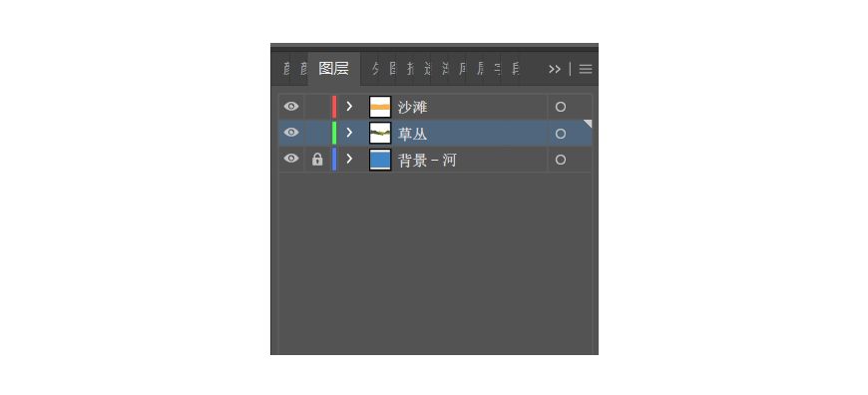Expand the 草丛 layer chevron
The width and height of the screenshot is (868, 395).
[349, 133]
